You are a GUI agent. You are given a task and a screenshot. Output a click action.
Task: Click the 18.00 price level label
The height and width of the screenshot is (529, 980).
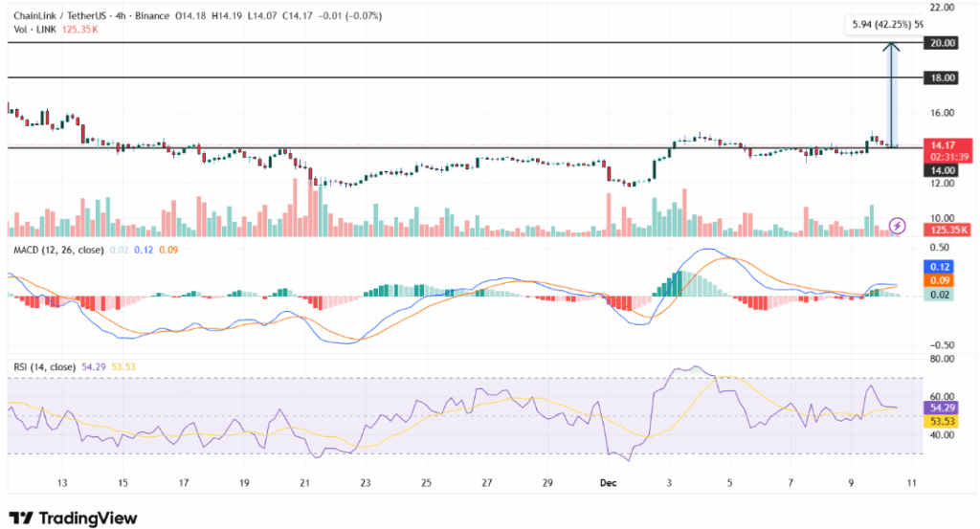point(943,77)
